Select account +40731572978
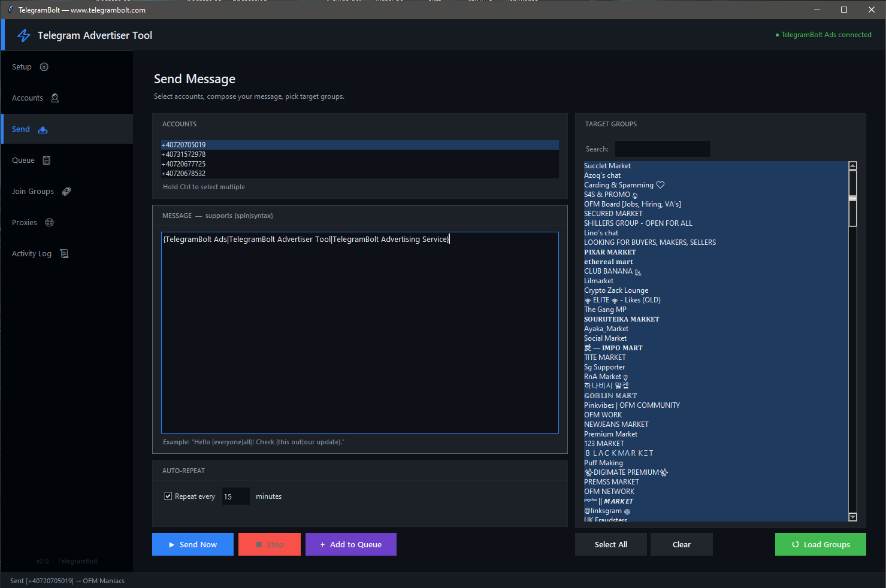The width and height of the screenshot is (886, 588). point(360,154)
